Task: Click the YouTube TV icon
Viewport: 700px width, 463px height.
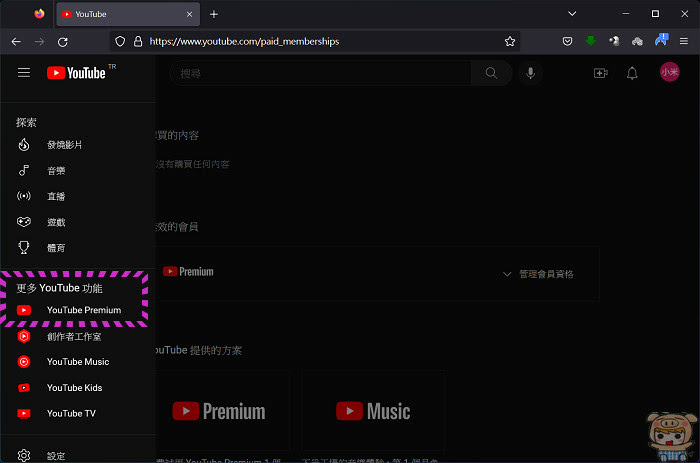Action: [x=24, y=413]
